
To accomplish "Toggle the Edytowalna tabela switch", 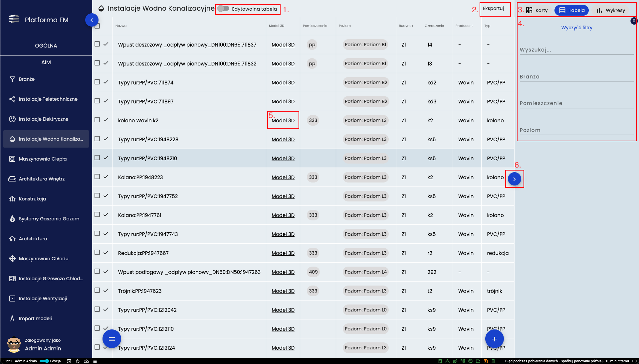I will point(223,9).
